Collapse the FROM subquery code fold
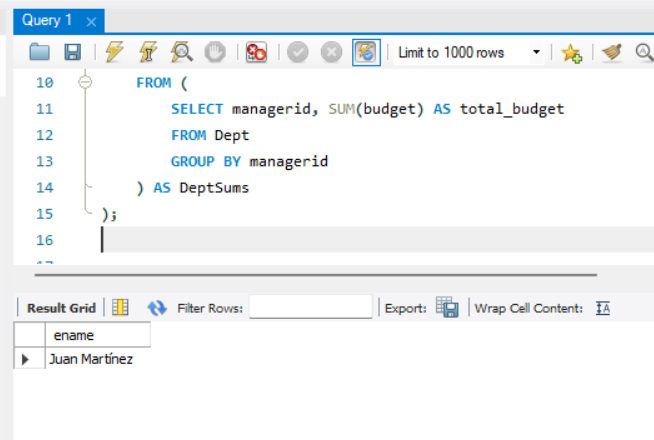Image resolution: width=654 pixels, height=440 pixels. coord(85,83)
